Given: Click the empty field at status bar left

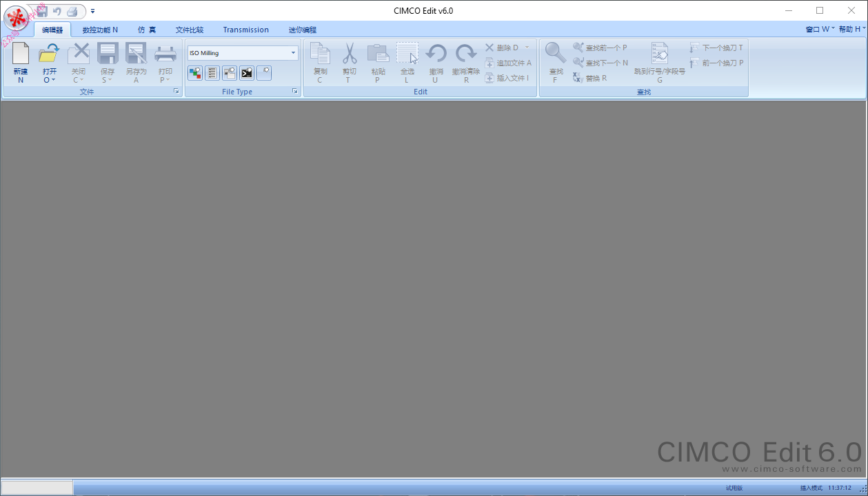Looking at the screenshot, I should (37, 487).
